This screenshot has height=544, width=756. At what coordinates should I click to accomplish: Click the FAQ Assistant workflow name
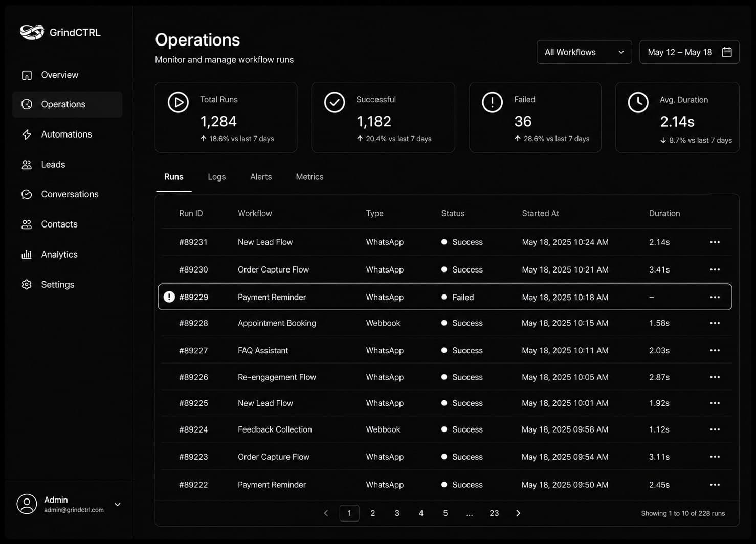tap(263, 350)
